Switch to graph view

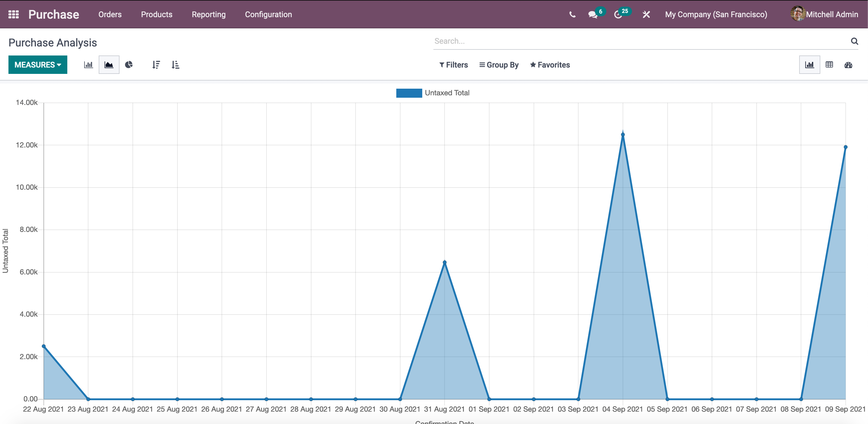(809, 65)
